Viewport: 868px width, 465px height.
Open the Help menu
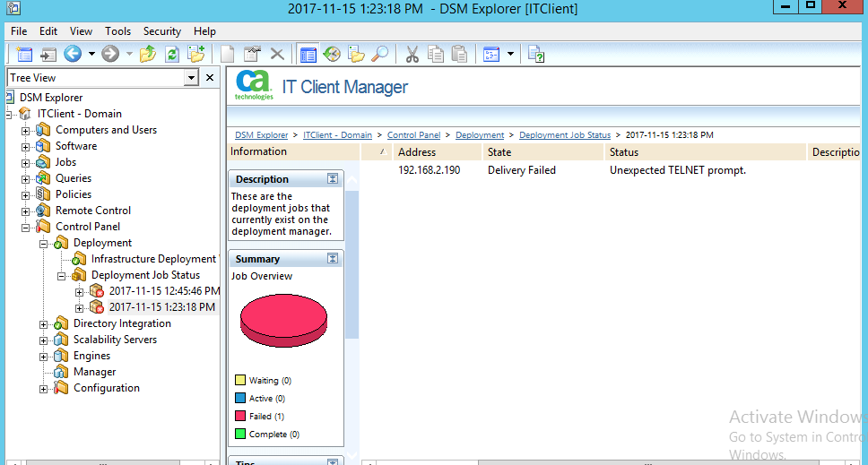[204, 31]
